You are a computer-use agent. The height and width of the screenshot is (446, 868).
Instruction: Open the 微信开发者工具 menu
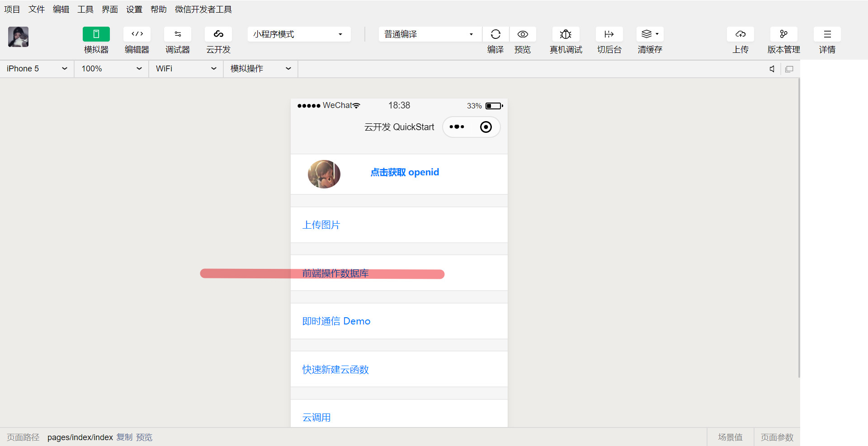[203, 9]
